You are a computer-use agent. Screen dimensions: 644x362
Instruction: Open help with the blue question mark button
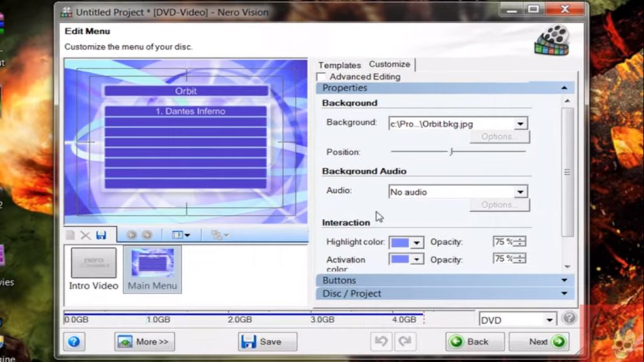(x=74, y=341)
